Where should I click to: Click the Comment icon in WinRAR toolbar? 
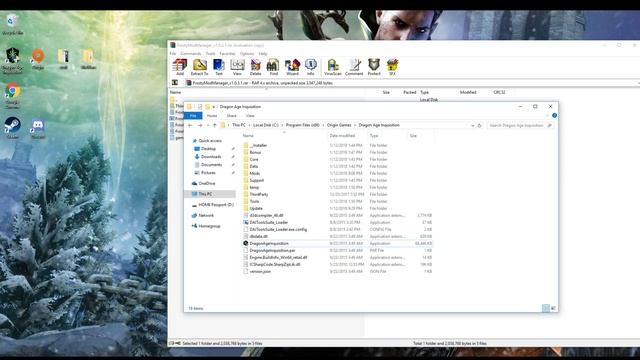[x=354, y=67]
